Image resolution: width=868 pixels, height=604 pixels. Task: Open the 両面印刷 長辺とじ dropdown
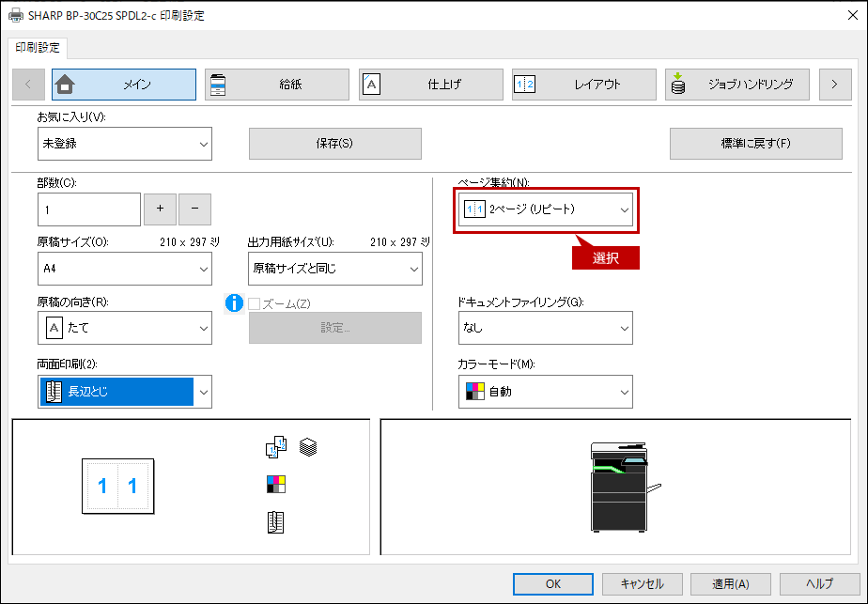(x=125, y=392)
